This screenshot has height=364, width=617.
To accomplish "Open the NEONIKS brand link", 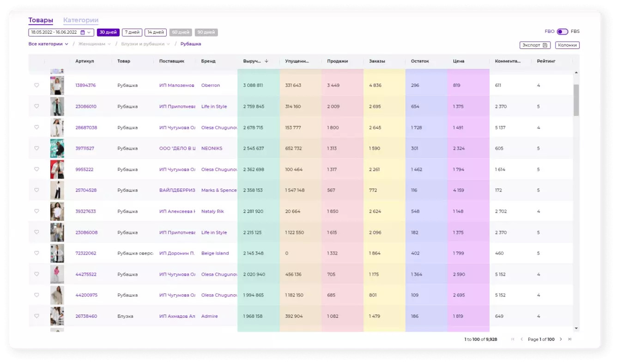I will [x=212, y=148].
